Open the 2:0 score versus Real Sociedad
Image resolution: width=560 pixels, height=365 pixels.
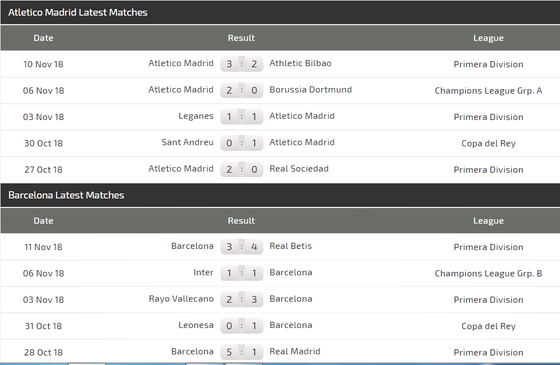pos(242,169)
